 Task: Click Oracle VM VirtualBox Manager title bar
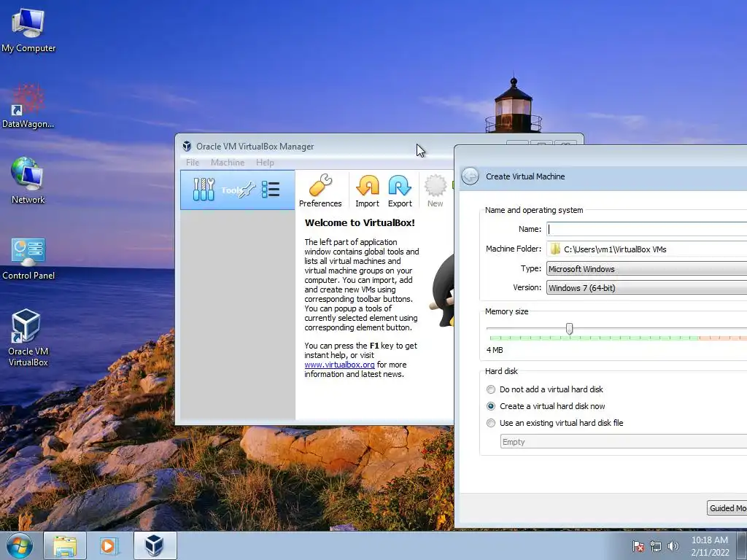click(x=314, y=146)
